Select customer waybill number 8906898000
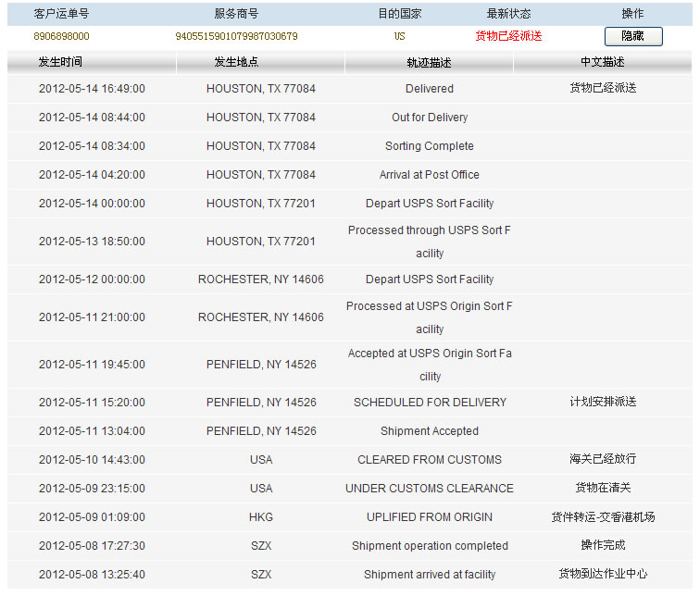The height and width of the screenshot is (596, 700). 62,36
